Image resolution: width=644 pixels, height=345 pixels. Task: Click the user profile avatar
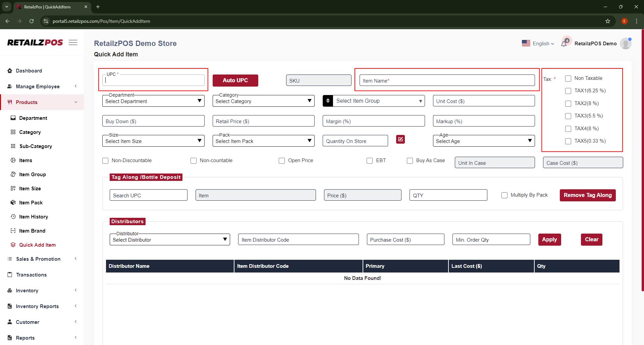point(625,44)
